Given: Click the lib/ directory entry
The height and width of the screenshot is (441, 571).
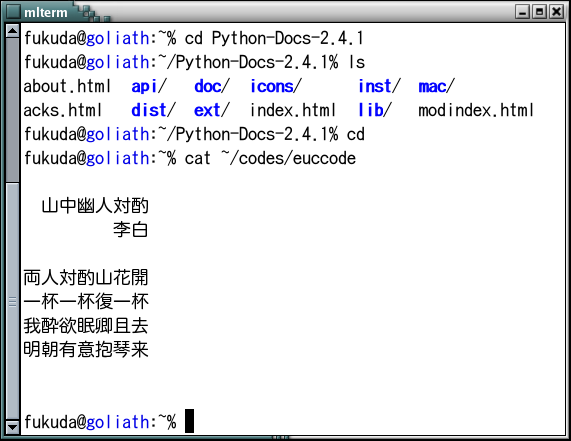Looking at the screenshot, I should click(375, 110).
